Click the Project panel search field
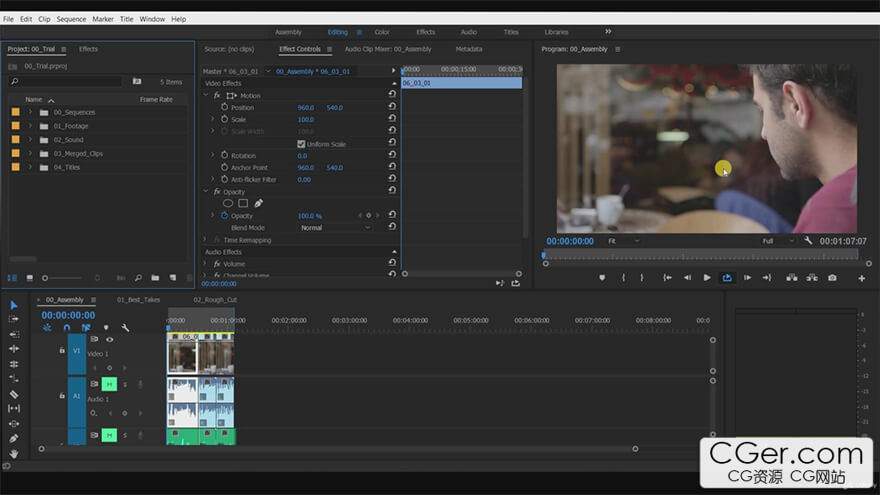Viewport: 880px width, 495px height. click(x=66, y=82)
